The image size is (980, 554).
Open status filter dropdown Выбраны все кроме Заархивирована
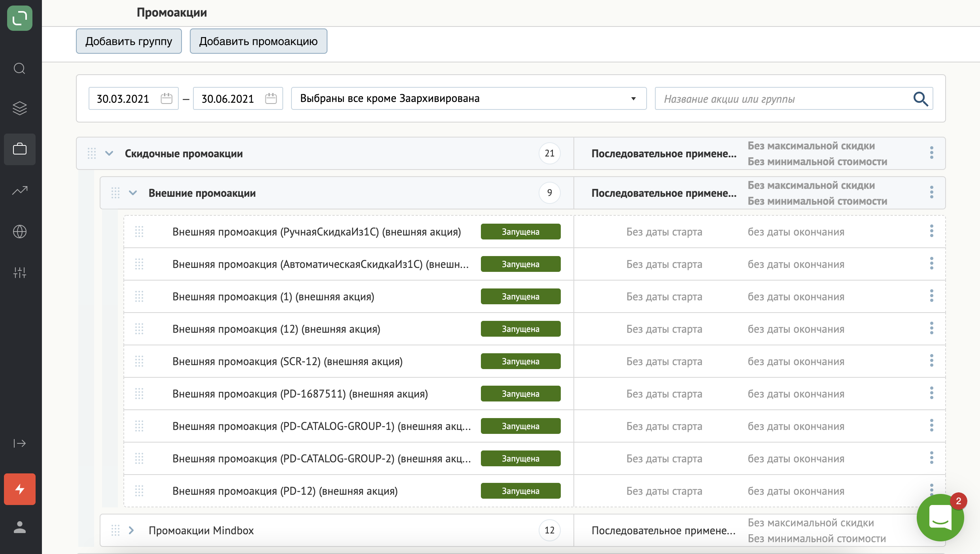469,98
